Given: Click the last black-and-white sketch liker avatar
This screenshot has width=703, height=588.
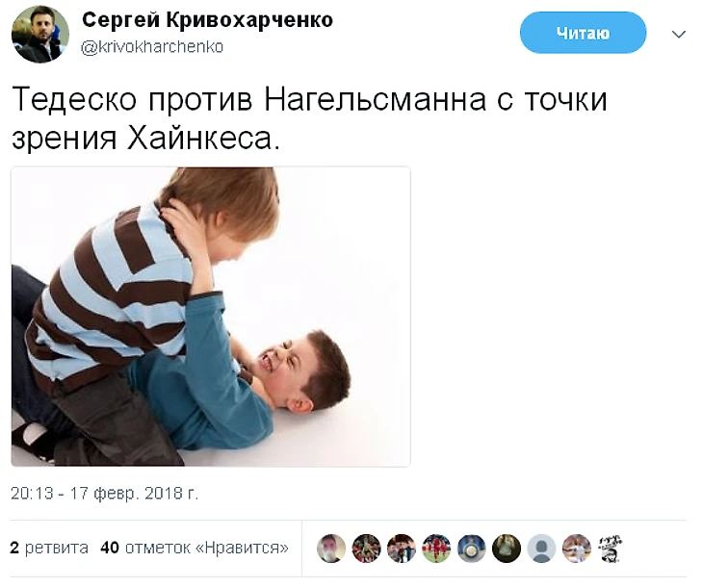Looking at the screenshot, I should pyautogui.click(x=611, y=549).
